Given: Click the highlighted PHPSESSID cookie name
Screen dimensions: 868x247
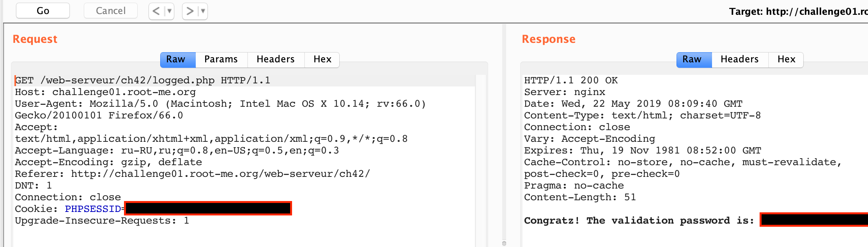Looking at the screenshot, I should (93, 208).
